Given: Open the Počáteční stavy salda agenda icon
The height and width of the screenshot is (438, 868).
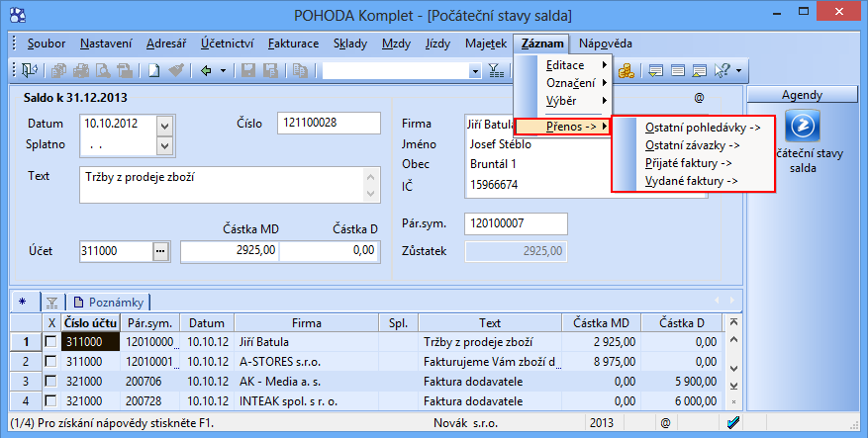Looking at the screenshot, I should (802, 126).
